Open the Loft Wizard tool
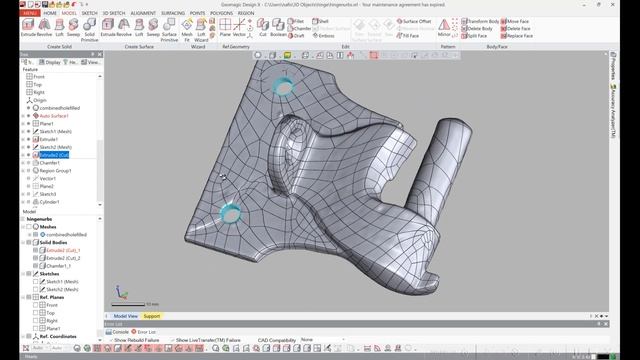Screen dimensions: 640x360 (201, 30)
